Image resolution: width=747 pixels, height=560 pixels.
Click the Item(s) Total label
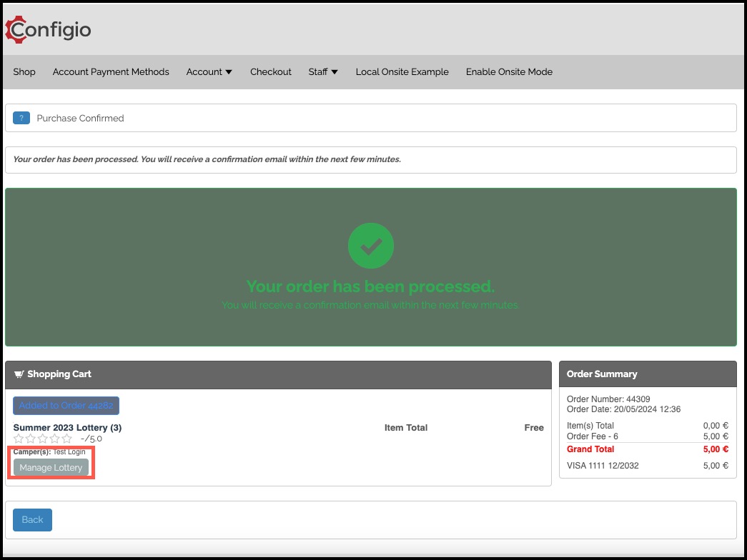point(590,426)
